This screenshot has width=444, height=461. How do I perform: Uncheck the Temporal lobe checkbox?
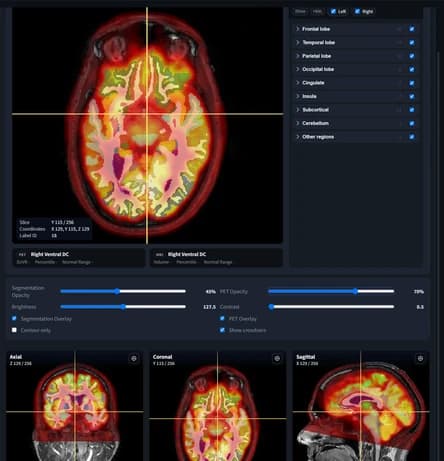(412, 43)
